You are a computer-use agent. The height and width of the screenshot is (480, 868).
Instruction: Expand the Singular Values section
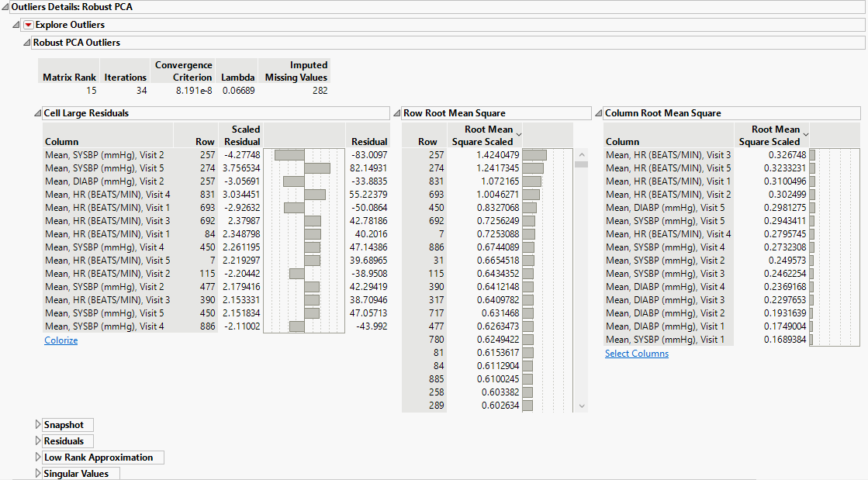[x=38, y=473]
